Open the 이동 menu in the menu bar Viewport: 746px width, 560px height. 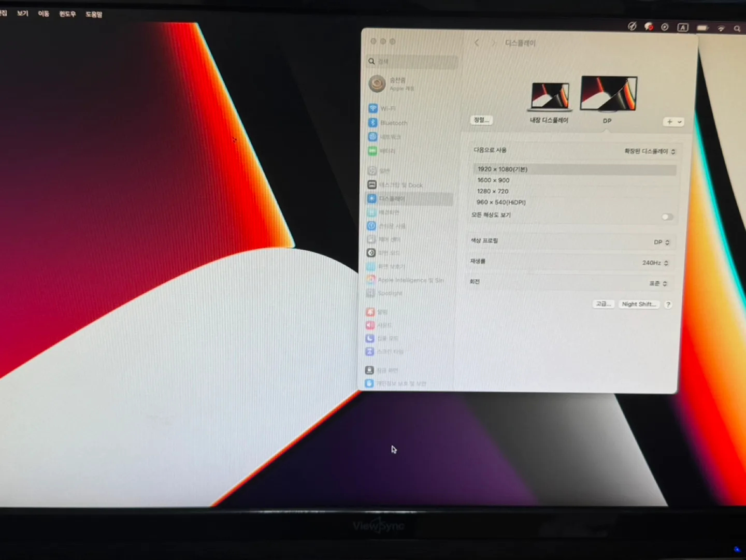pos(44,13)
